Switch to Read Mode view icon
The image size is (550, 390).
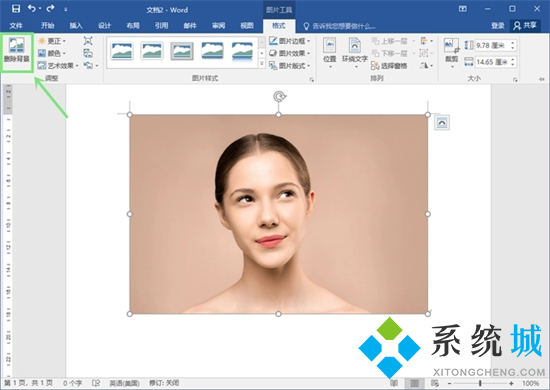pyautogui.click(x=394, y=383)
